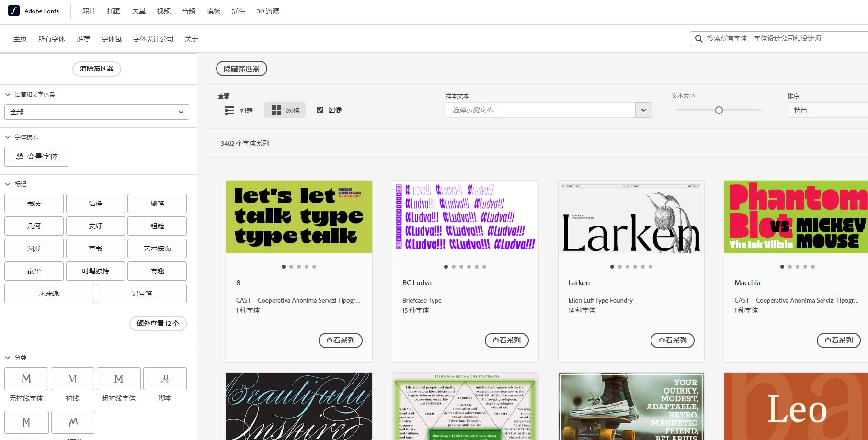This screenshot has width=868, height=440.
Task: Toggle the 刷笔 (brush) tag
Action: [x=157, y=203]
